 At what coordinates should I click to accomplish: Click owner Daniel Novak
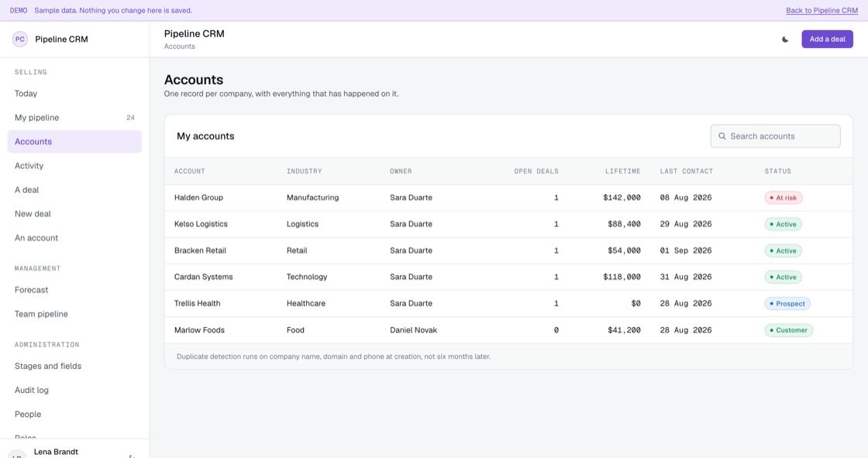(413, 330)
